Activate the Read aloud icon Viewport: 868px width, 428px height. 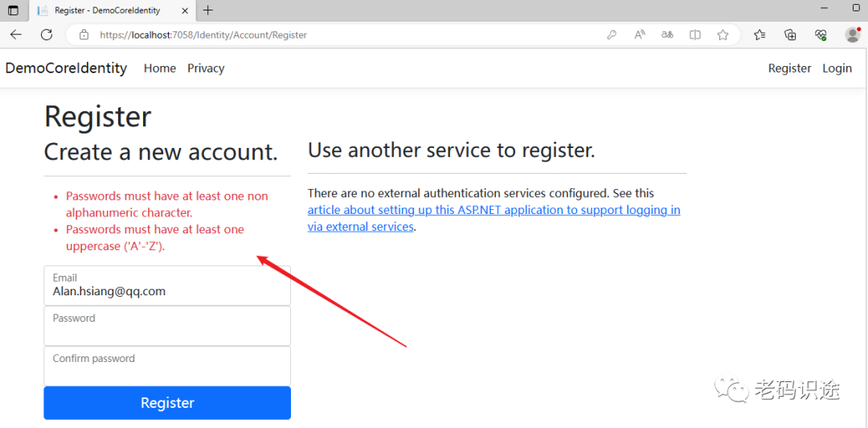coord(640,35)
